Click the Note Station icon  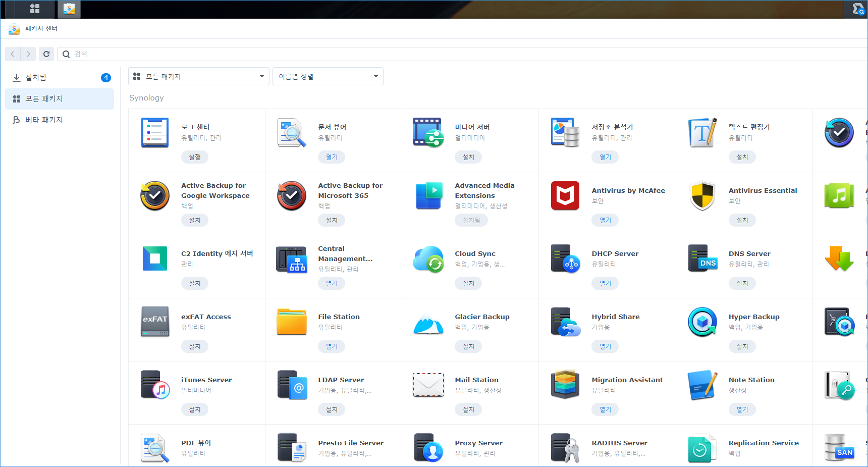(x=702, y=385)
